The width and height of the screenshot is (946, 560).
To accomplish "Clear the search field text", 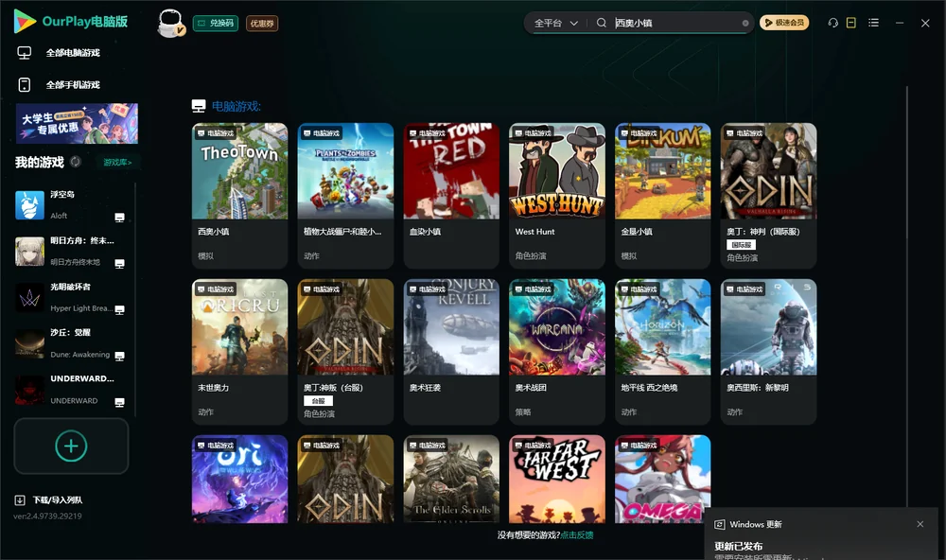I will [x=745, y=23].
